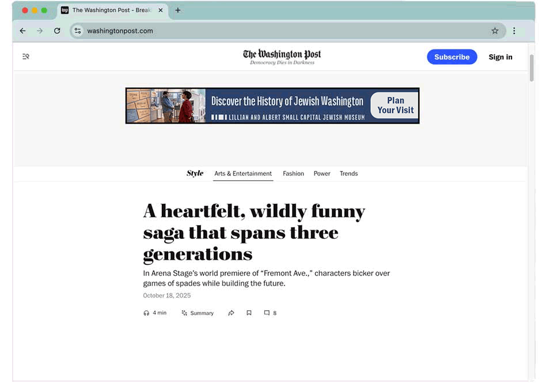Open the Chrome three-dot menu

tap(514, 31)
